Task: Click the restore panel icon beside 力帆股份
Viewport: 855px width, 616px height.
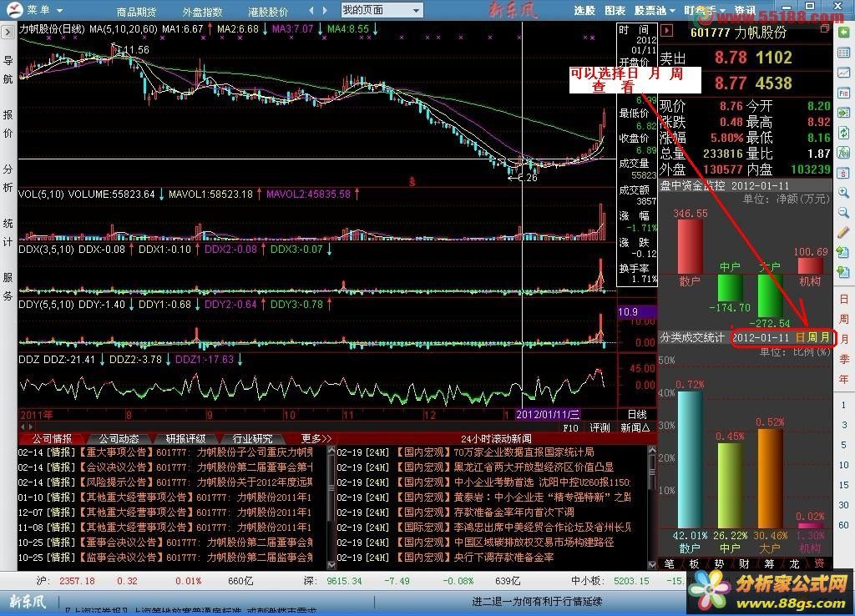Action: 824,28
